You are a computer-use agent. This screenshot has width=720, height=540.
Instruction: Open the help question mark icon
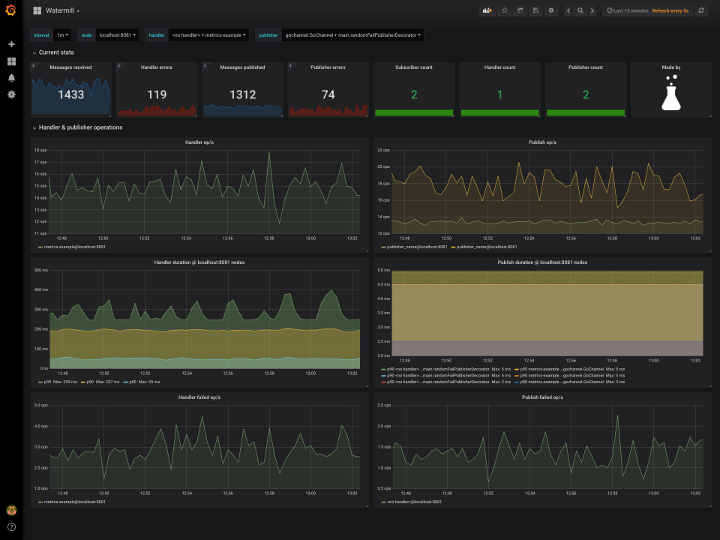[11, 526]
